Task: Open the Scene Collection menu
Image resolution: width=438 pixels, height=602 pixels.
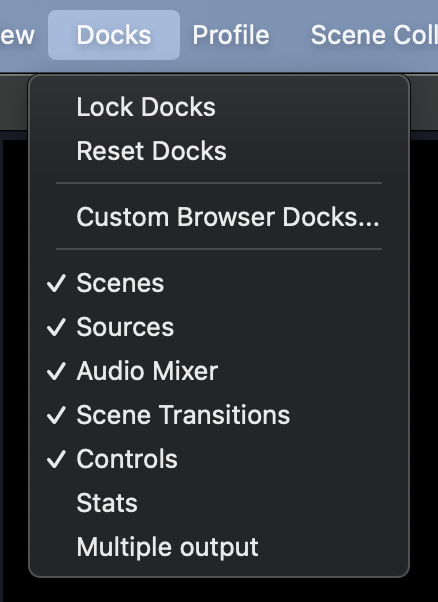Action: [374, 35]
